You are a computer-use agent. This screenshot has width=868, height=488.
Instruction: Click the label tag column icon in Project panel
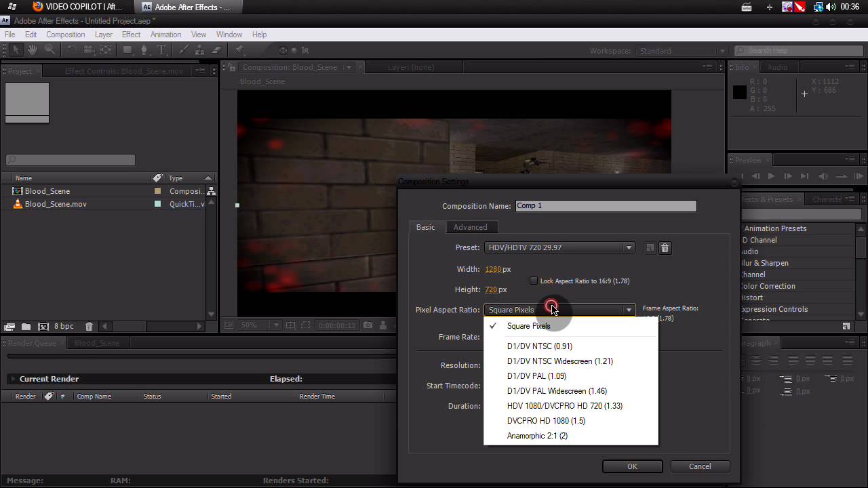pyautogui.click(x=157, y=178)
